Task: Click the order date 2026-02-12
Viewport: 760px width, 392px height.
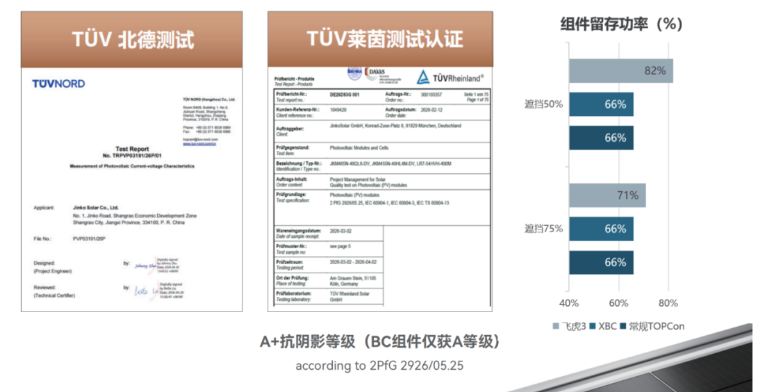Action: [433, 110]
